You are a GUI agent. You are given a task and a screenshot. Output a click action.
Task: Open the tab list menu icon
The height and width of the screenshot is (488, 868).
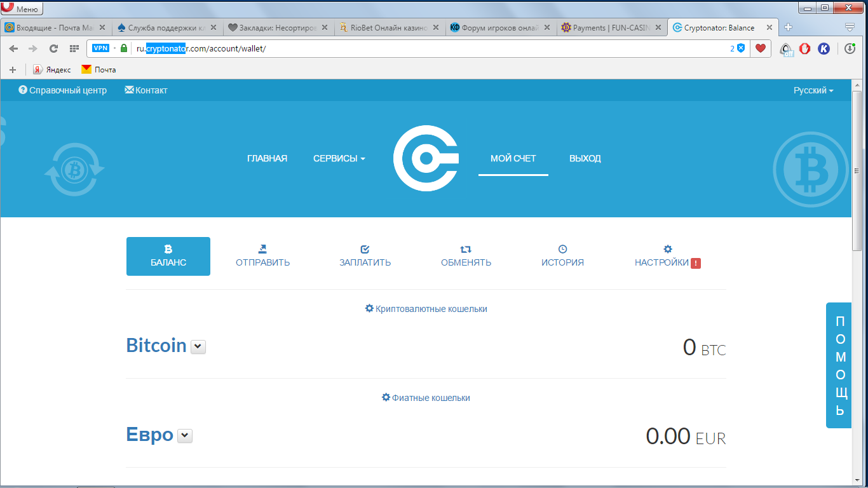pos(850,27)
